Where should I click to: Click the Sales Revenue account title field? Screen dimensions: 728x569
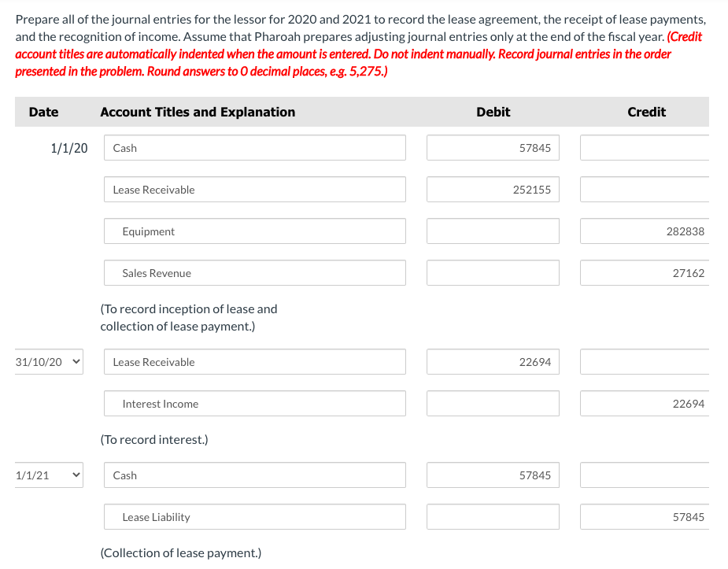254,272
